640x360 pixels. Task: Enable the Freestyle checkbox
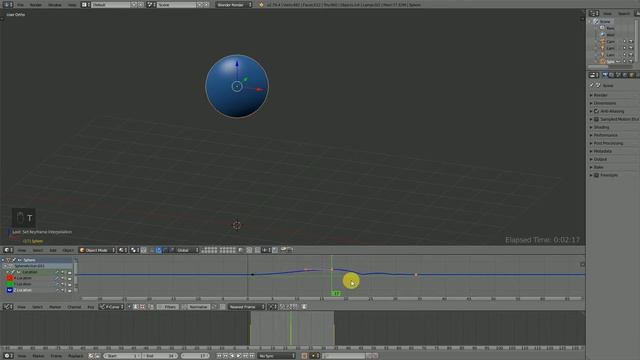click(596, 175)
